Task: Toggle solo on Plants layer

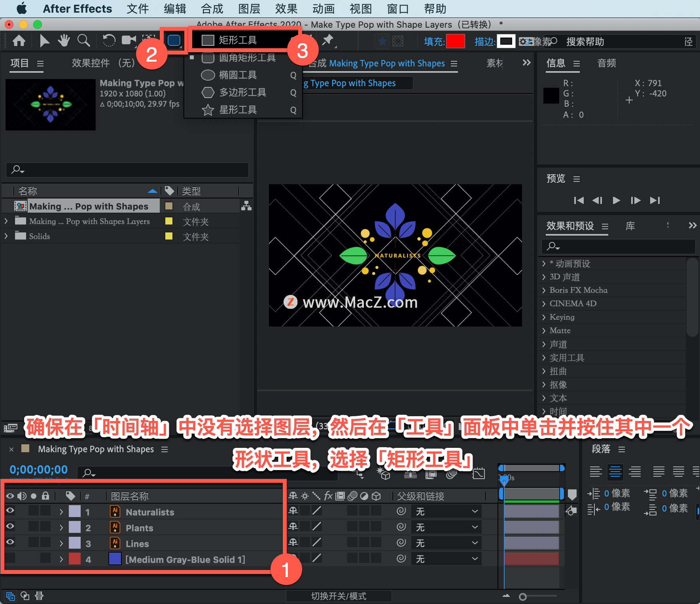Action: pos(34,526)
